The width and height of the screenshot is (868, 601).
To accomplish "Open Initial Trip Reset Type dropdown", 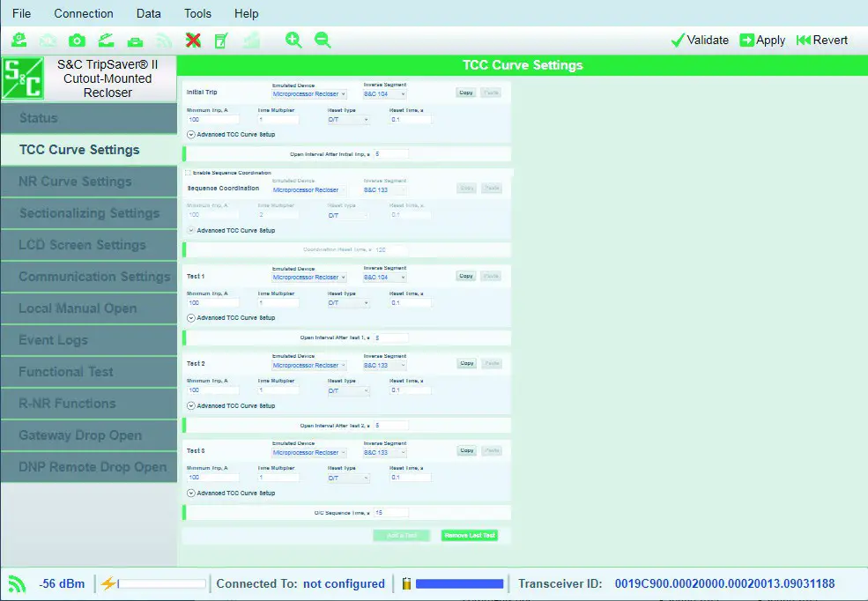I will [x=348, y=120].
